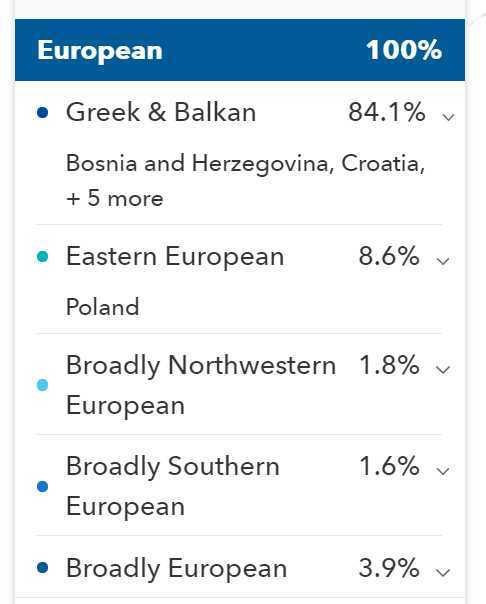
Task: Select the European header bar
Action: 240,50
